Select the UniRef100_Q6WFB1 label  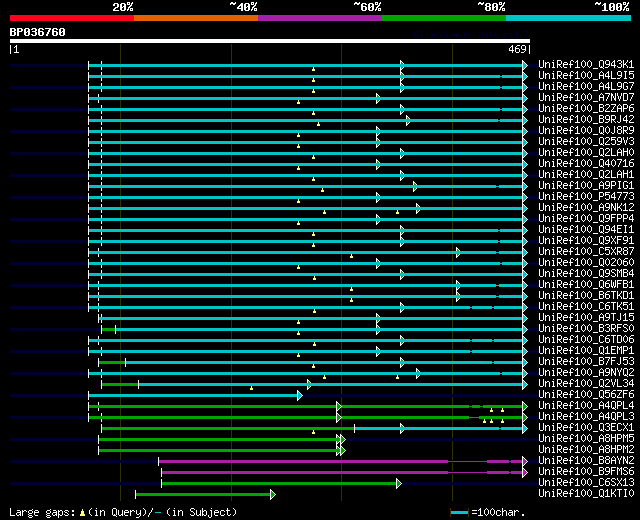pos(586,285)
